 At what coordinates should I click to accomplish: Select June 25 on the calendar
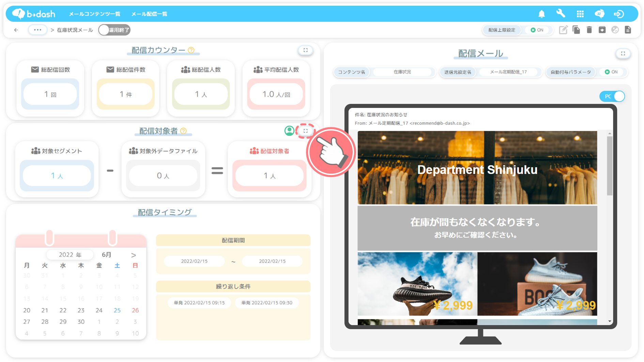(117, 310)
